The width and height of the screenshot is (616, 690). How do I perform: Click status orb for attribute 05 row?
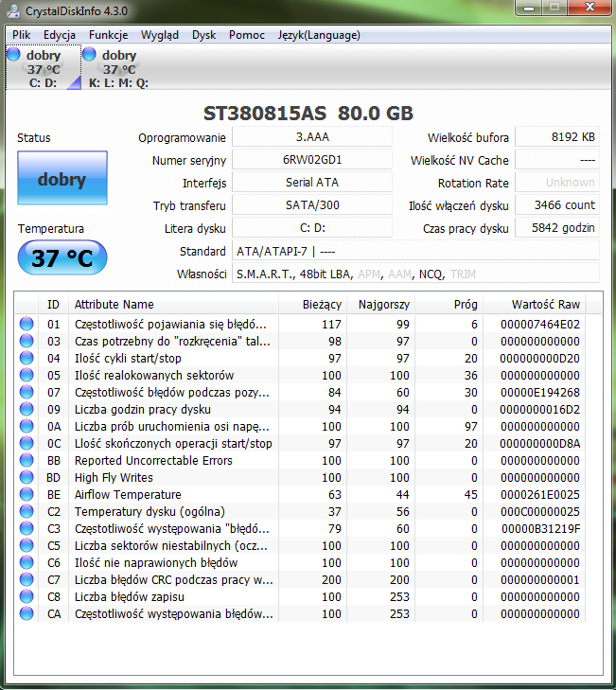pyautogui.click(x=26, y=375)
